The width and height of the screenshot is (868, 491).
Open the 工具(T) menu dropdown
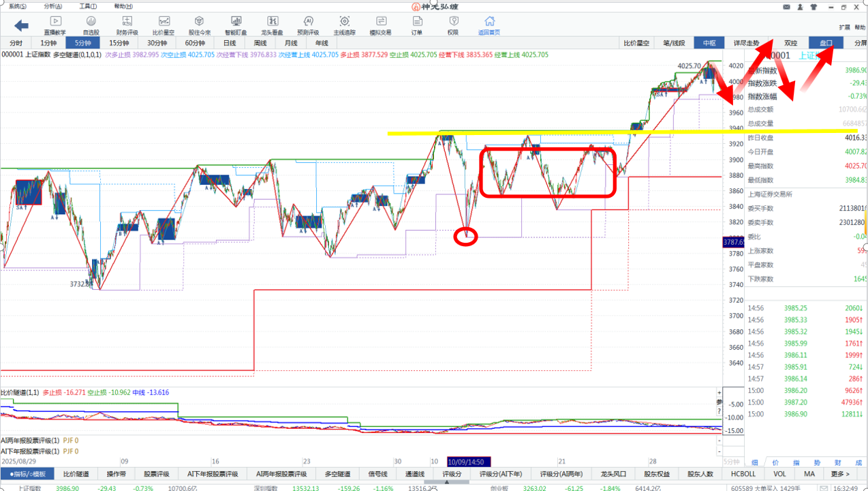(x=88, y=6)
